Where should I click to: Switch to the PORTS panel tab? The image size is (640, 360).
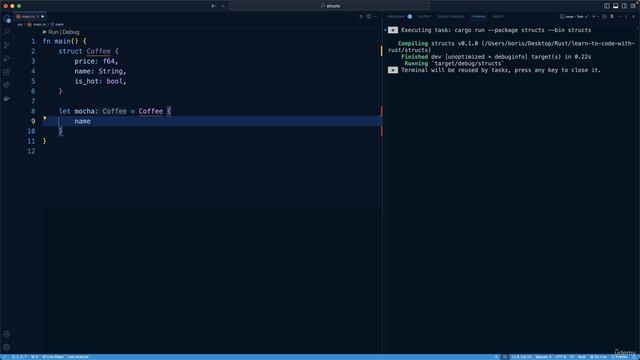click(498, 17)
